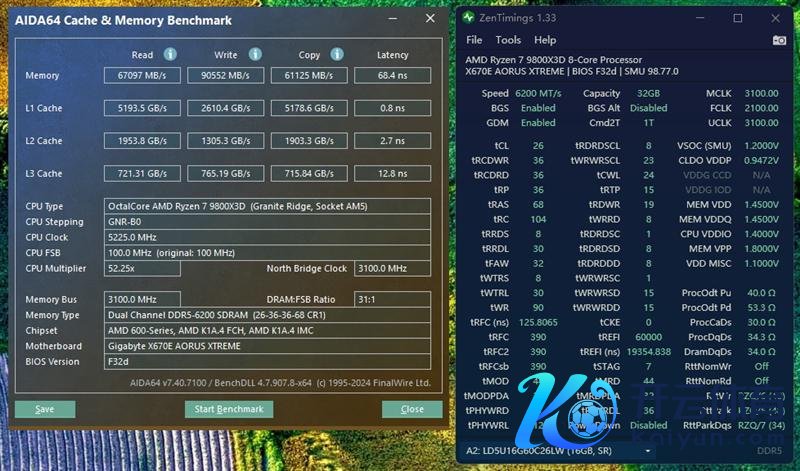Image resolution: width=800 pixels, height=471 pixels.
Task: Click the Read info icon
Action: (x=170, y=54)
